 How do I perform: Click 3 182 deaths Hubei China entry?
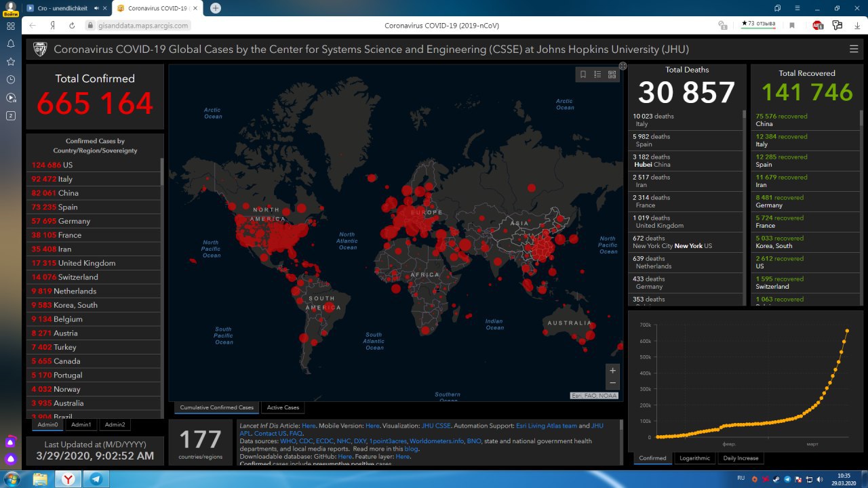coord(685,161)
